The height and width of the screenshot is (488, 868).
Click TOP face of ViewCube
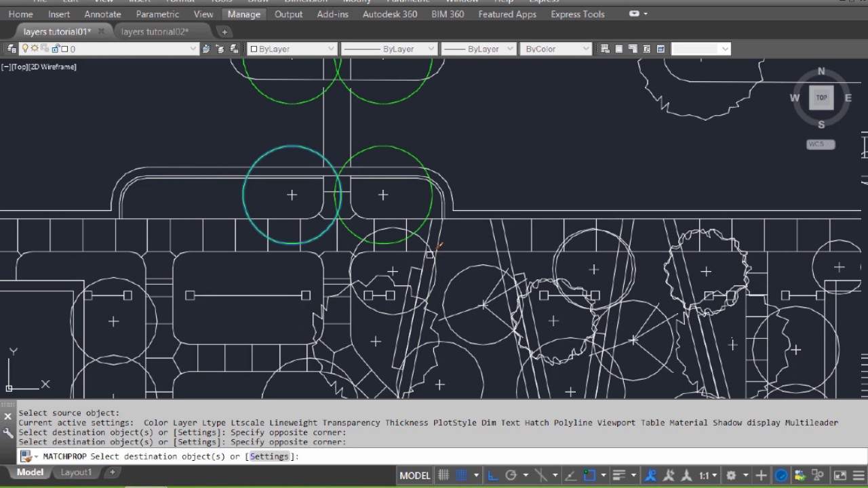[821, 98]
